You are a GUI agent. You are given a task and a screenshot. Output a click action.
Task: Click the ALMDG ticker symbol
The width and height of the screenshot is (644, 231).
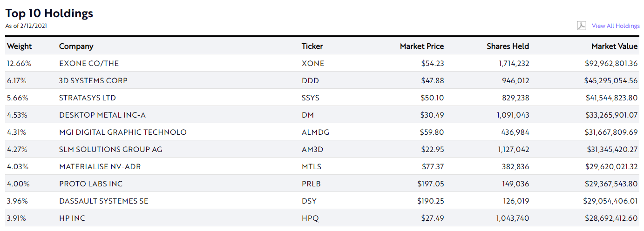click(x=315, y=132)
